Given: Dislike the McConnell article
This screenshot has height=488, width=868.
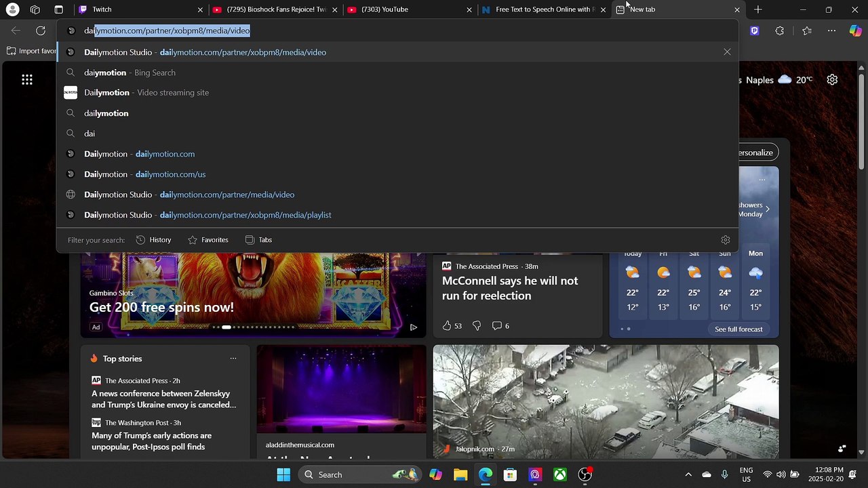Looking at the screenshot, I should click(477, 326).
